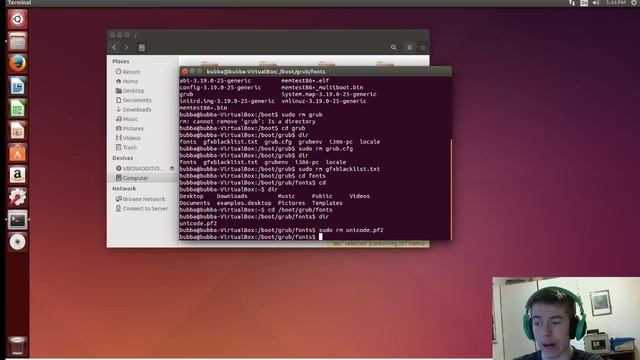Close the terminal window

coord(185,71)
